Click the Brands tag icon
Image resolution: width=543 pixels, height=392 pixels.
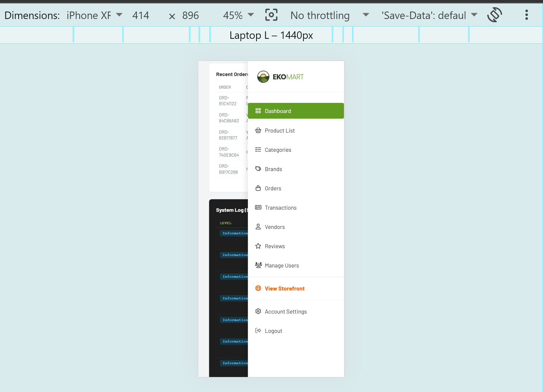(258, 169)
